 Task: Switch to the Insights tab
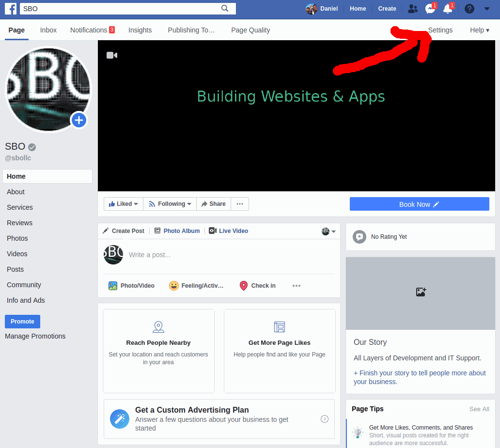[140, 30]
